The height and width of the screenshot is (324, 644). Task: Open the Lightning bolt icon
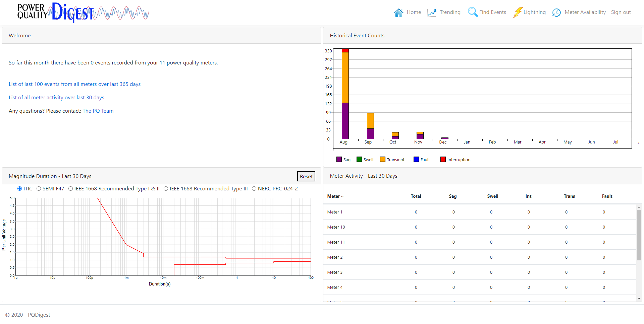point(518,12)
